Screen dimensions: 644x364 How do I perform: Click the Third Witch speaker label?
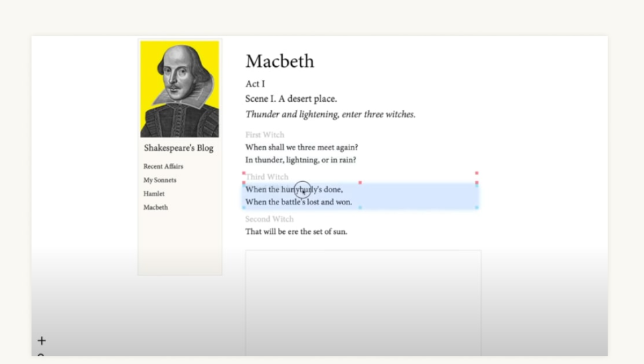pyautogui.click(x=266, y=177)
